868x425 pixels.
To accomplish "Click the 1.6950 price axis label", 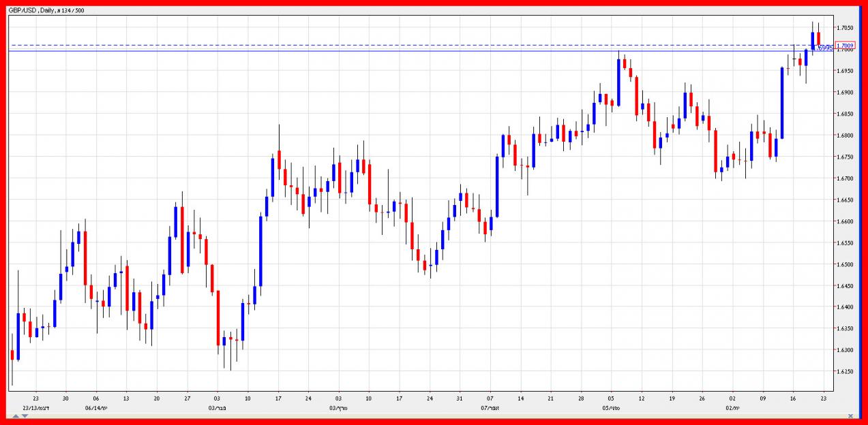I will (845, 71).
